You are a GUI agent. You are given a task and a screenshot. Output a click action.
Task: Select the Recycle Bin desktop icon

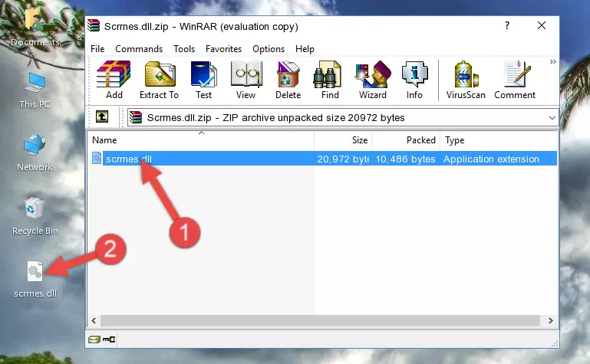tap(35, 216)
